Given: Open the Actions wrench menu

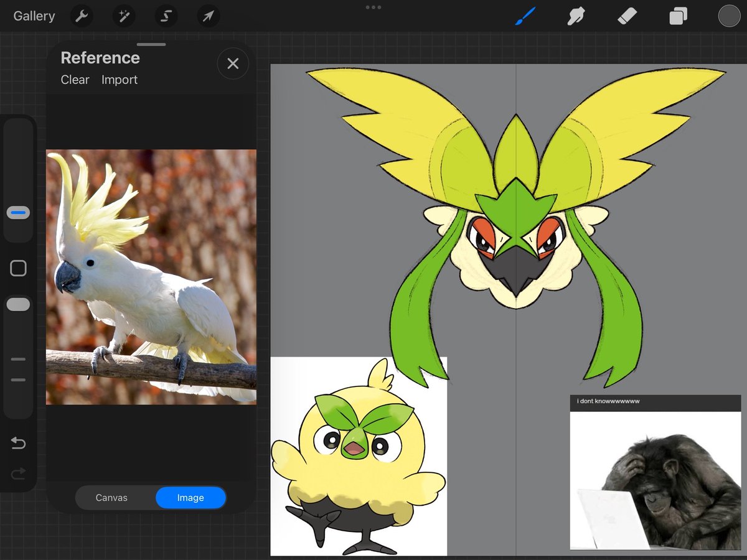Looking at the screenshot, I should pos(82,16).
